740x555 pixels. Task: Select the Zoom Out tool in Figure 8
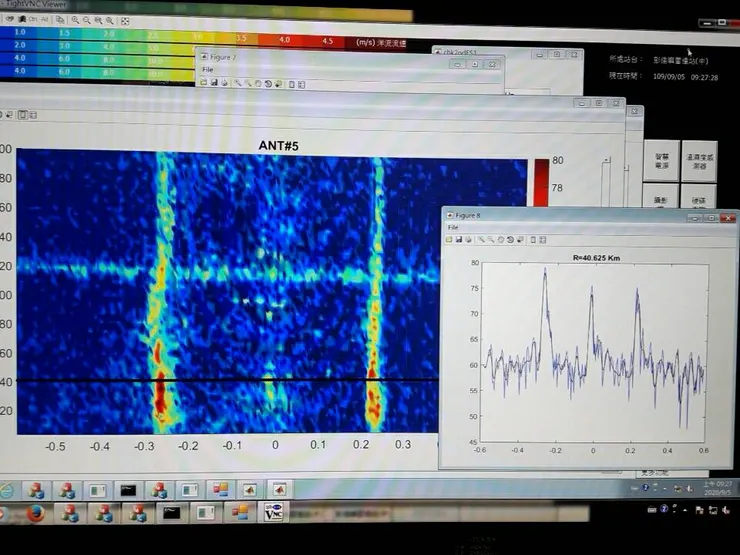tap(490, 240)
